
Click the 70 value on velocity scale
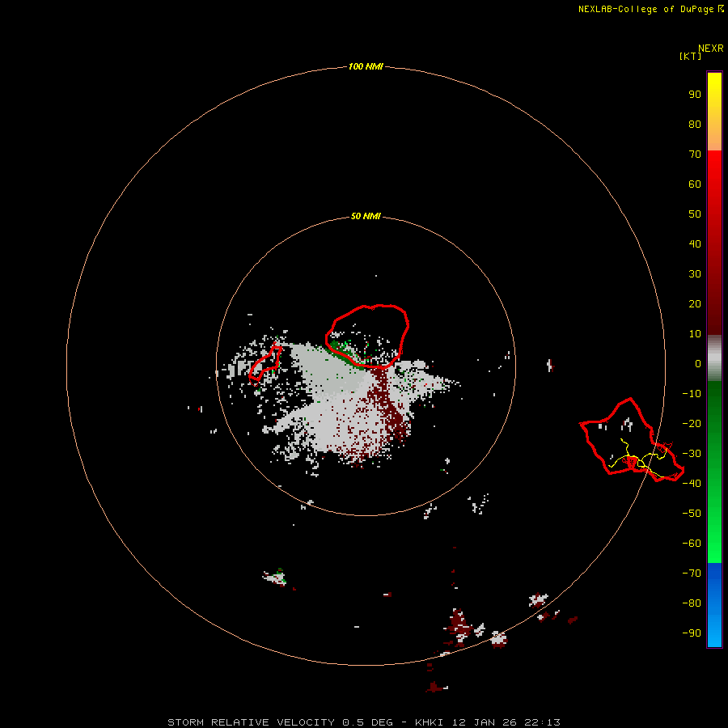[x=695, y=154]
